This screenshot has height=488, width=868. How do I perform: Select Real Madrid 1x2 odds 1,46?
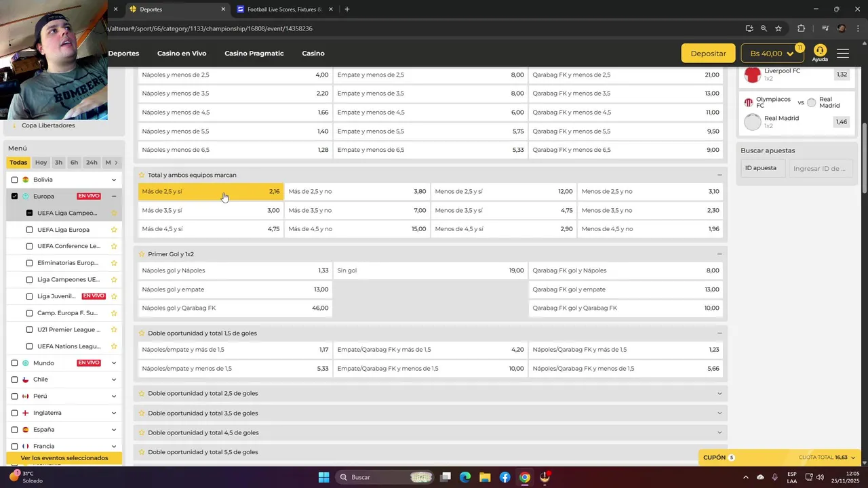(x=841, y=122)
